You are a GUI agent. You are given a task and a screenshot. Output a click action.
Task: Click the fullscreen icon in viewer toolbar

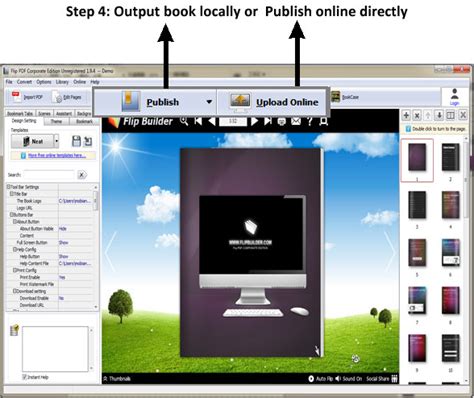[x=323, y=121]
